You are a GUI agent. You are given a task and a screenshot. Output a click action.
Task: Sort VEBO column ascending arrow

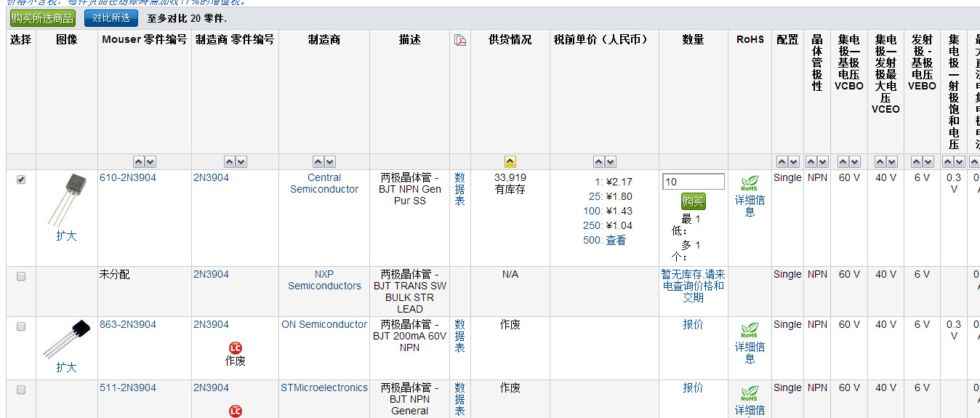click(917, 162)
